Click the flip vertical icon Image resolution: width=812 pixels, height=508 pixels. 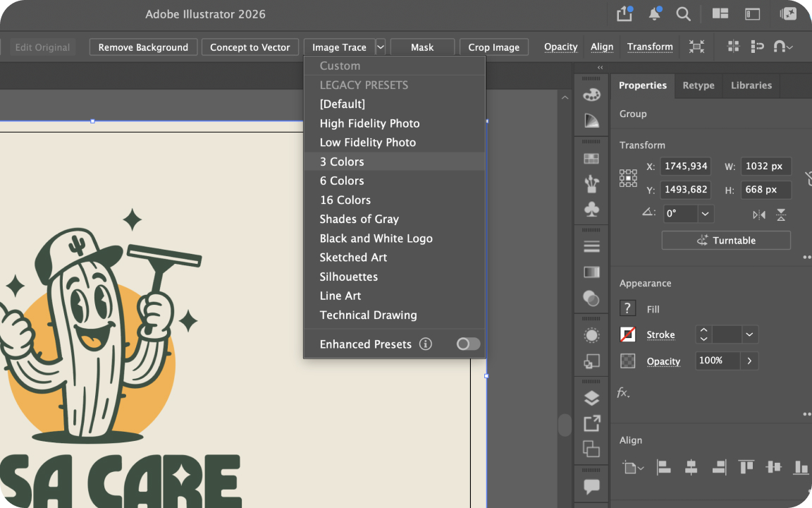tap(781, 214)
